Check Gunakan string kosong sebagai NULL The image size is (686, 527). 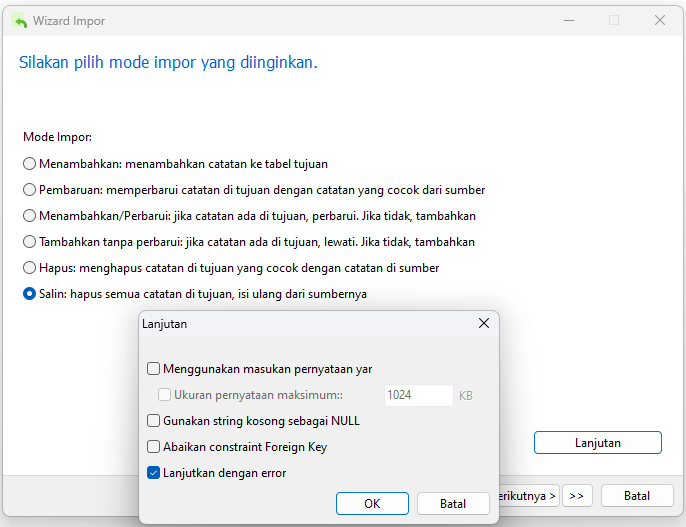tap(154, 421)
